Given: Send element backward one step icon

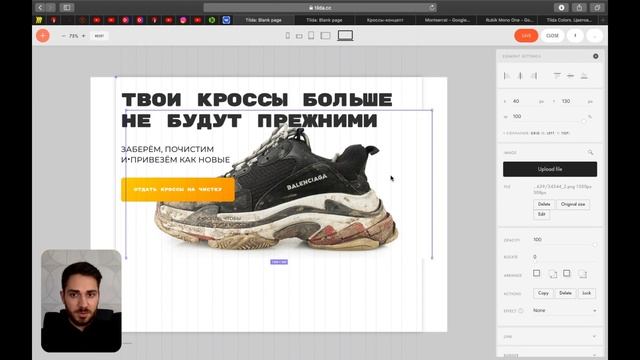Looking at the screenshot, I should (x=582, y=274).
